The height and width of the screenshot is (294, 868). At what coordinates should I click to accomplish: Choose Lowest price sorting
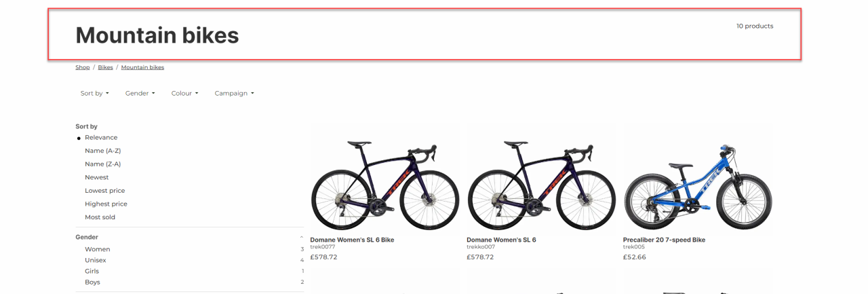point(105,191)
